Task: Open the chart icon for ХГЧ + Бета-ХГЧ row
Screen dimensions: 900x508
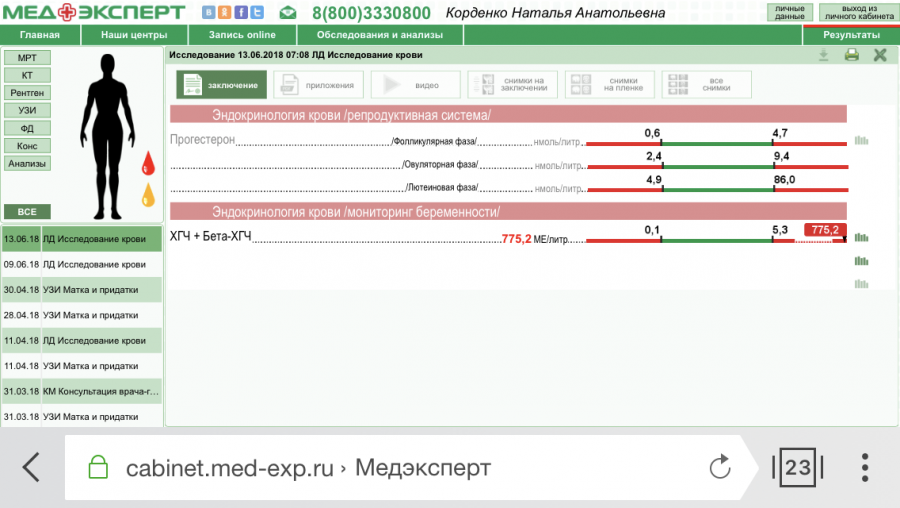Action: pos(862,238)
